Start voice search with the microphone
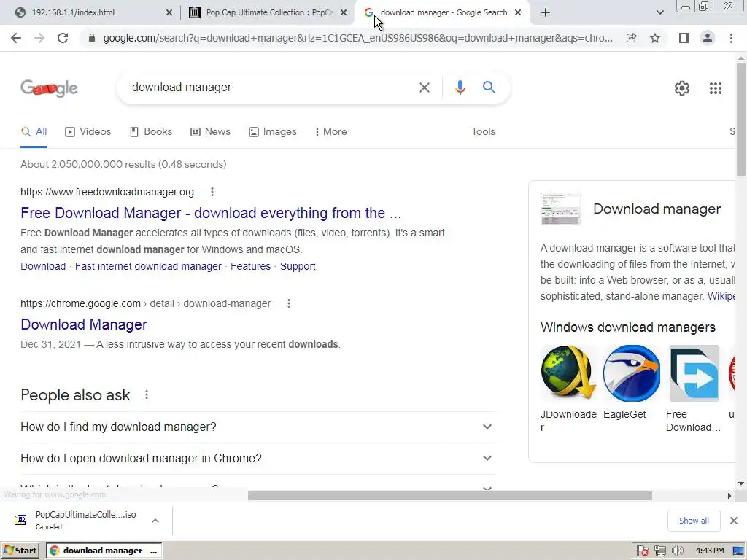The width and height of the screenshot is (747, 560). 460,87
